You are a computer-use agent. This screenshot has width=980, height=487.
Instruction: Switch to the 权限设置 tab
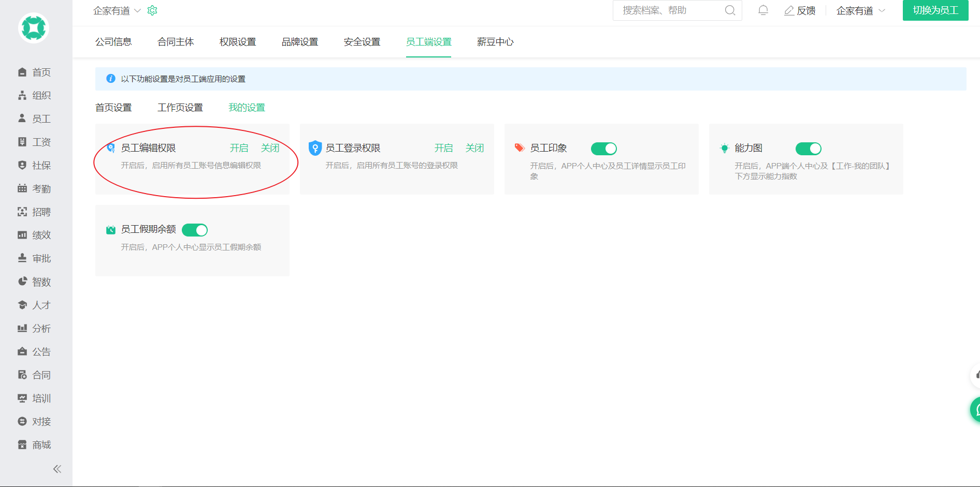click(238, 42)
